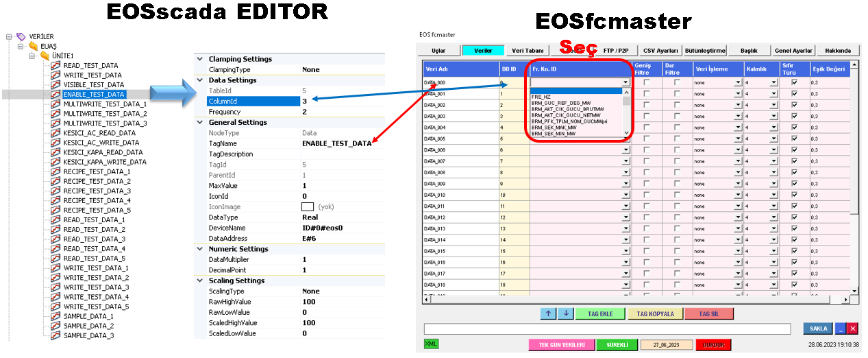Image resolution: width=868 pixels, height=358 pixels.
Task: Click the table horizontal scrollbar right arrow
Action: (x=845, y=300)
